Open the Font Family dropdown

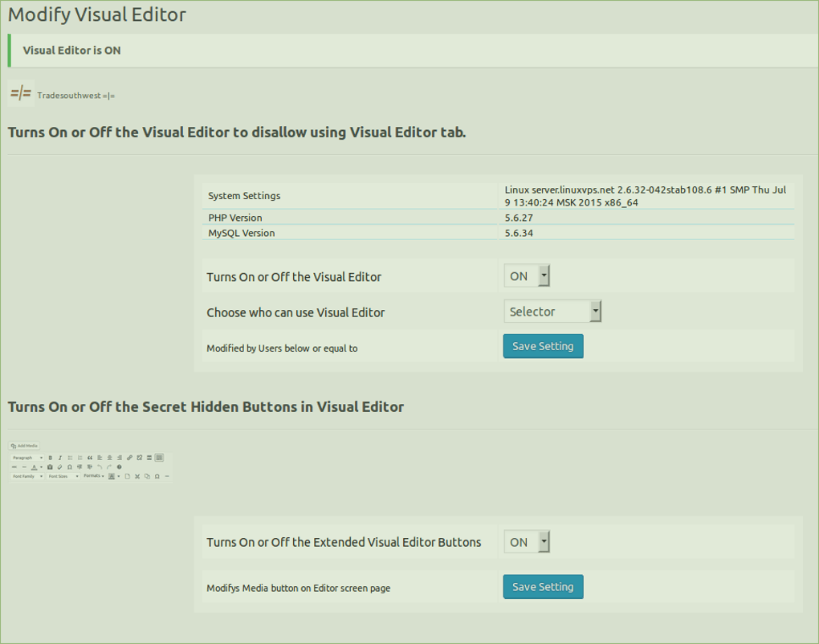pos(26,476)
